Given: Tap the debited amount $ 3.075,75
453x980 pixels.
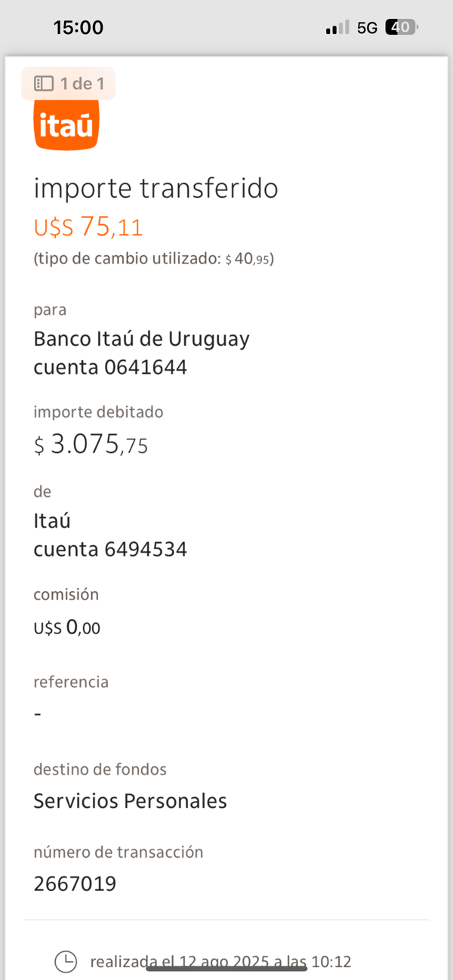Looking at the screenshot, I should [x=91, y=445].
